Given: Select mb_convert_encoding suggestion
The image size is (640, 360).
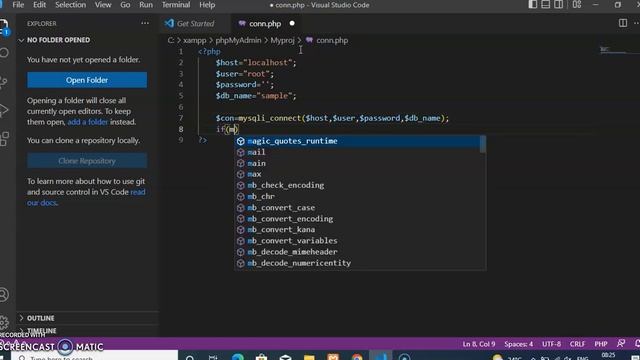Looking at the screenshot, I should click(358, 219).
